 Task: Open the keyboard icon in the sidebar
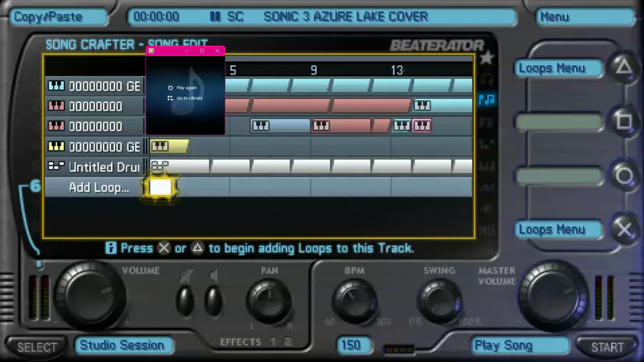click(487, 166)
